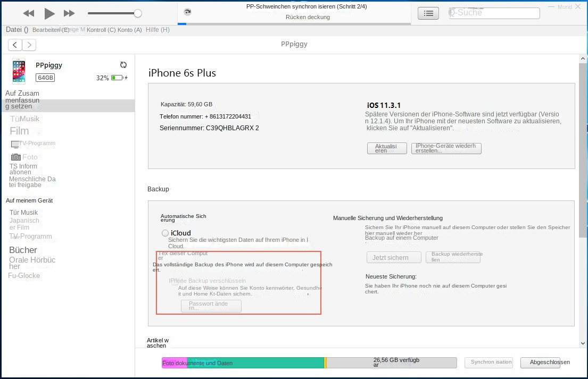Select Orale Hörbücher in sidebar
This screenshot has height=379, width=588.
32,263
